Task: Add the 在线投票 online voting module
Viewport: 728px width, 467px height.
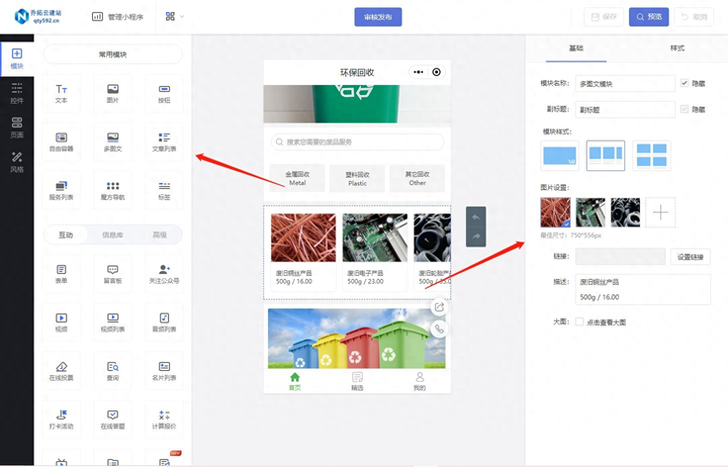Action: click(x=61, y=371)
